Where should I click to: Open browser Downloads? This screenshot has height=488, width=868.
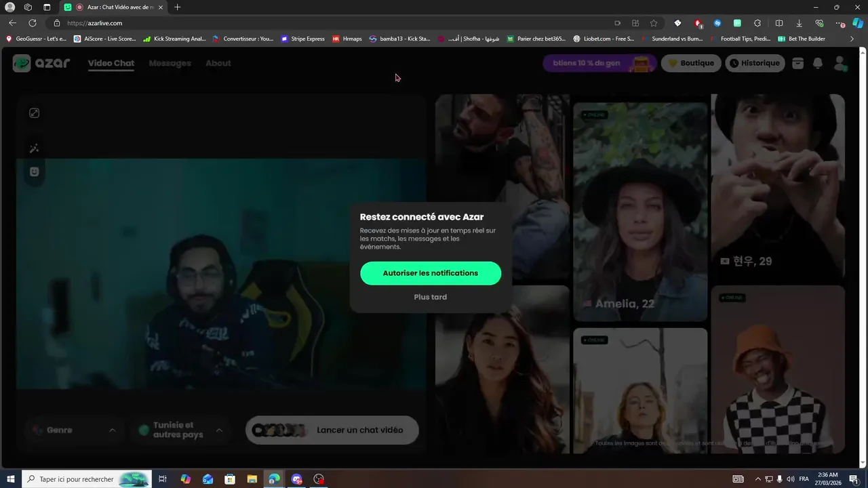(799, 23)
